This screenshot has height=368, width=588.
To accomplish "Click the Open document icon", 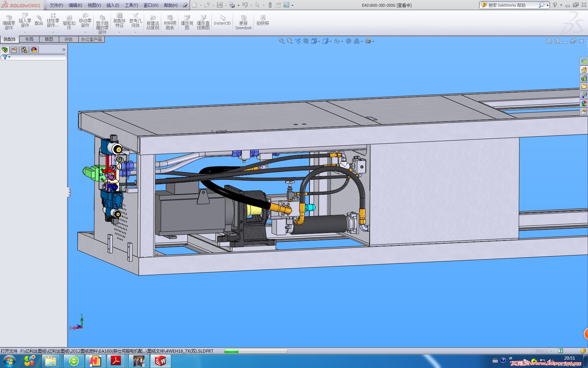I will tap(207, 5).
